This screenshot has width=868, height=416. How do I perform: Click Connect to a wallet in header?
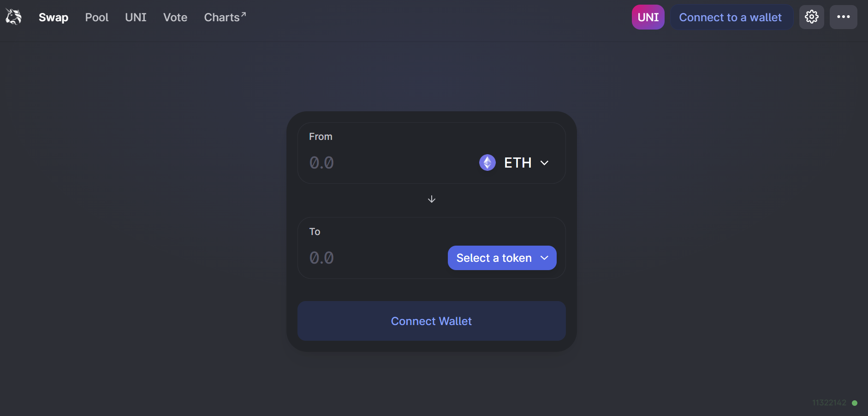[x=731, y=17]
